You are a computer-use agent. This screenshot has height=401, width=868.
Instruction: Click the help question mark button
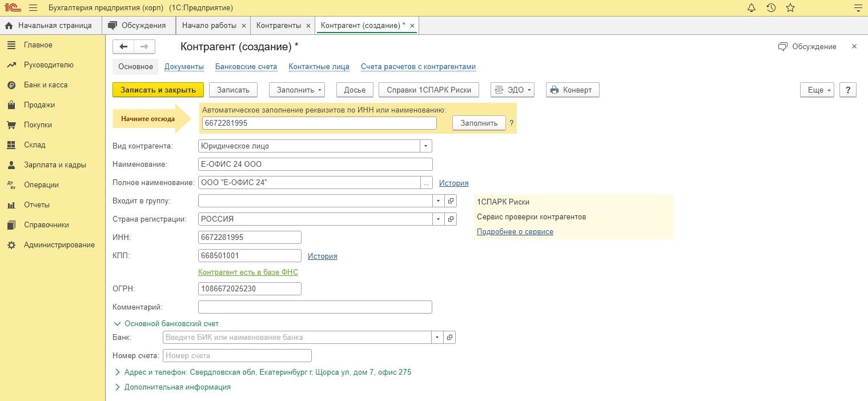click(x=848, y=90)
